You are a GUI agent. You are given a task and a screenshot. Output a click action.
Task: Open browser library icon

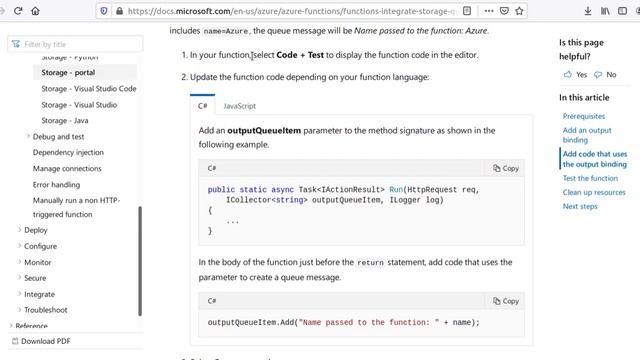605,11
